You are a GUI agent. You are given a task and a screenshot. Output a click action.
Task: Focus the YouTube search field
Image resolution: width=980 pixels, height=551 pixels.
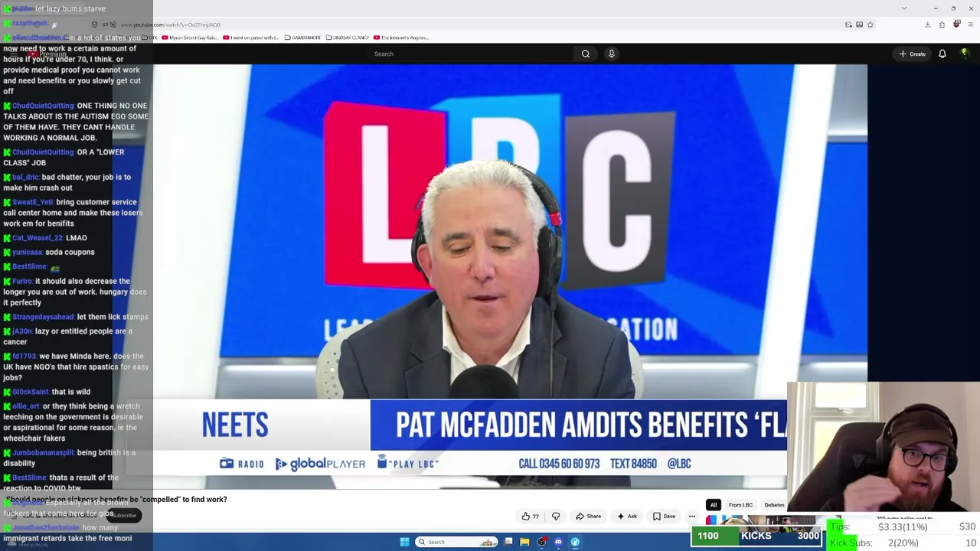click(x=471, y=54)
